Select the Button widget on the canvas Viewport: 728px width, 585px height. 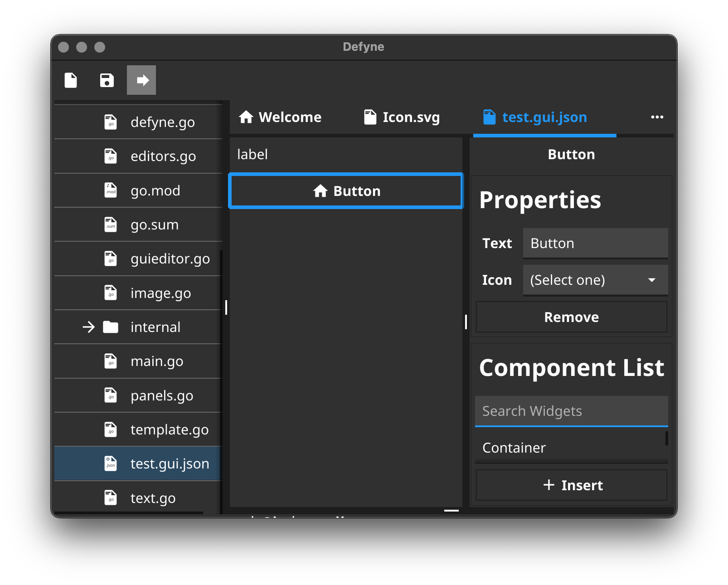(x=346, y=191)
